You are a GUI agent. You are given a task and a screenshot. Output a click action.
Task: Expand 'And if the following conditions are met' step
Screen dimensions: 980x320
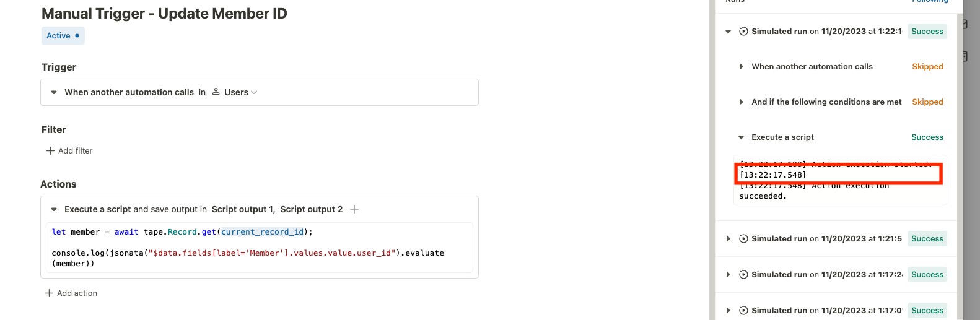click(741, 102)
